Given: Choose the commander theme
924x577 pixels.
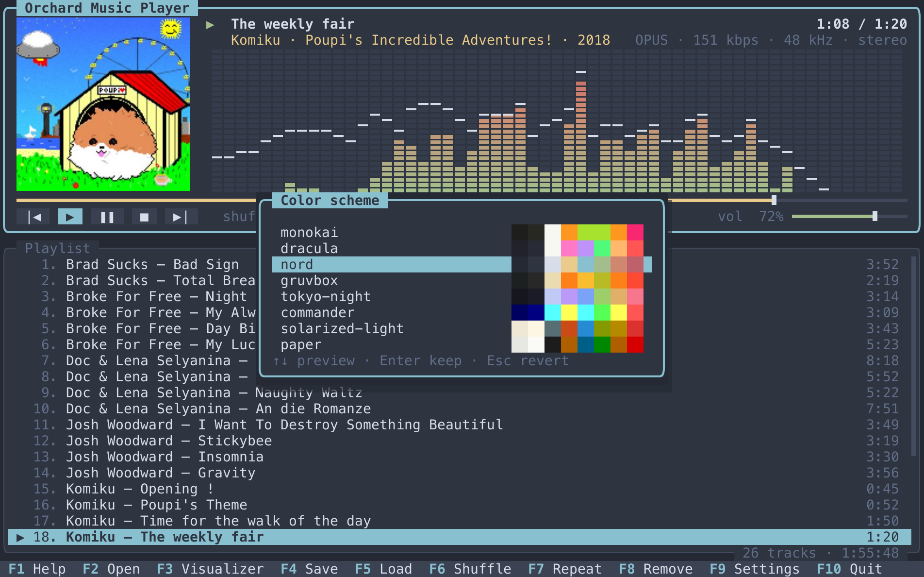Looking at the screenshot, I should pyautogui.click(x=462, y=312).
